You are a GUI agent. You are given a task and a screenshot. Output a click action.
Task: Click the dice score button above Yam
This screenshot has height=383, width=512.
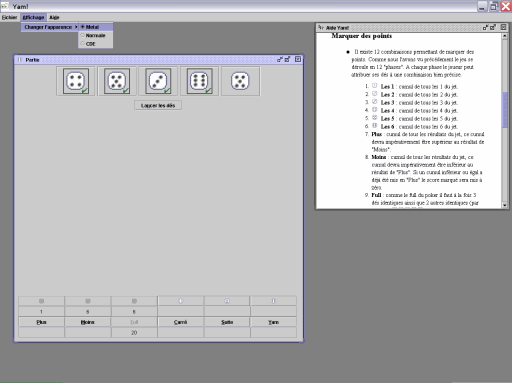273,301
